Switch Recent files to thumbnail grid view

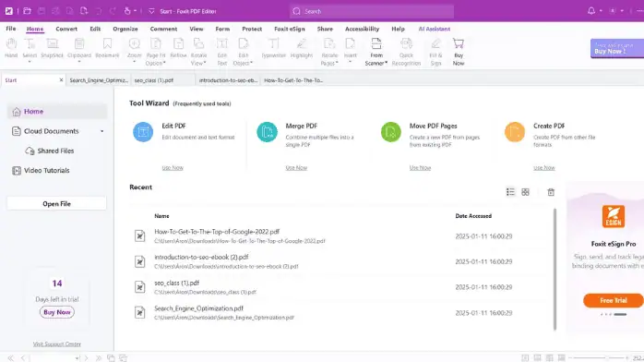pos(525,192)
